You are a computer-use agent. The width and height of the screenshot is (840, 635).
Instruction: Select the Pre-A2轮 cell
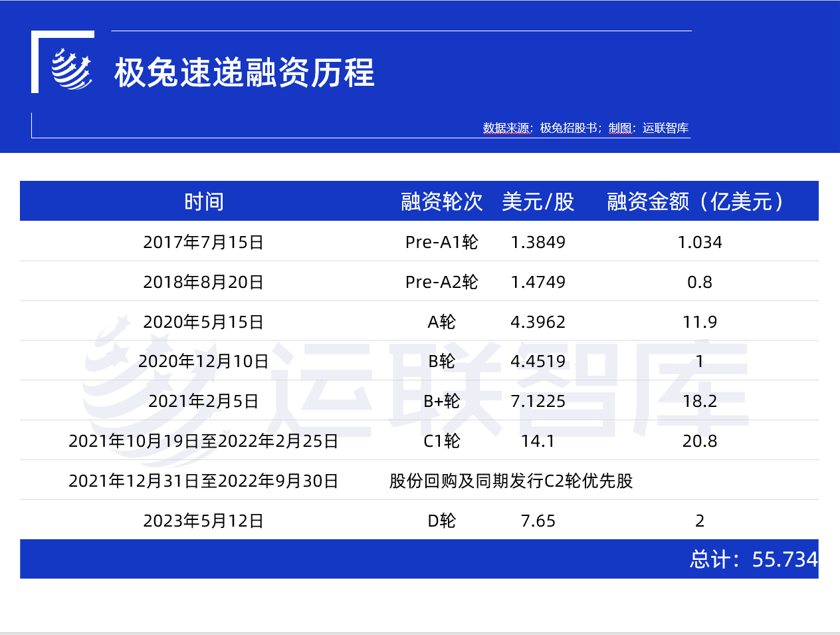pyautogui.click(x=442, y=282)
